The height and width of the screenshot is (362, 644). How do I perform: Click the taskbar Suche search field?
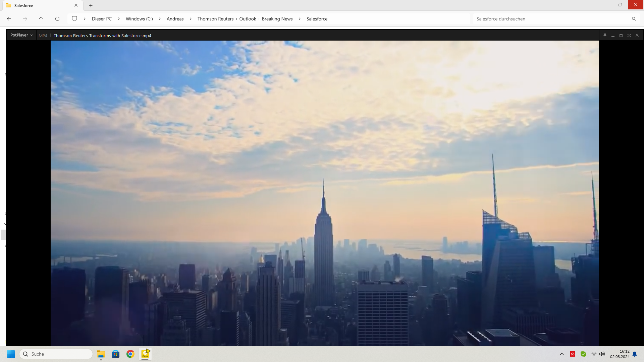(x=56, y=354)
